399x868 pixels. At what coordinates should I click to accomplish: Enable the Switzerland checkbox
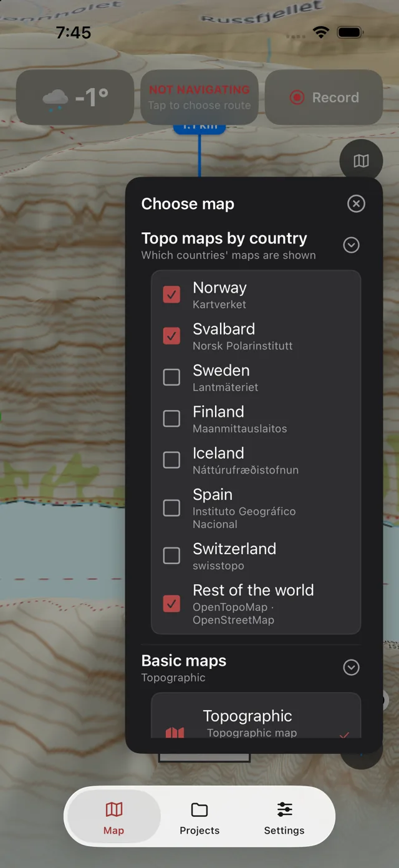(171, 555)
